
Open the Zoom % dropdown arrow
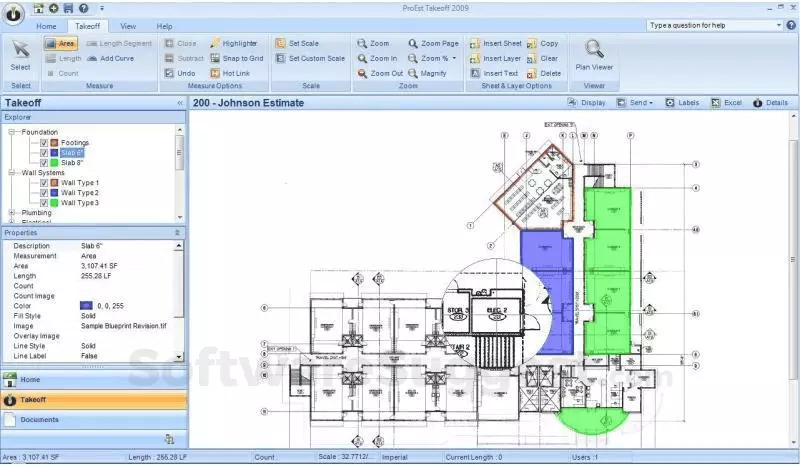[454, 58]
